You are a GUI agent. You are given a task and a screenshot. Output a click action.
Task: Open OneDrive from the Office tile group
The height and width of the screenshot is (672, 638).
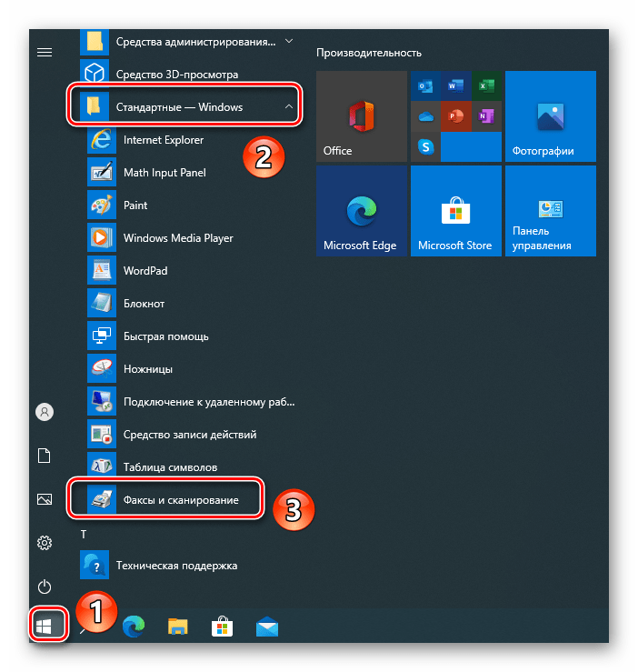(425, 116)
